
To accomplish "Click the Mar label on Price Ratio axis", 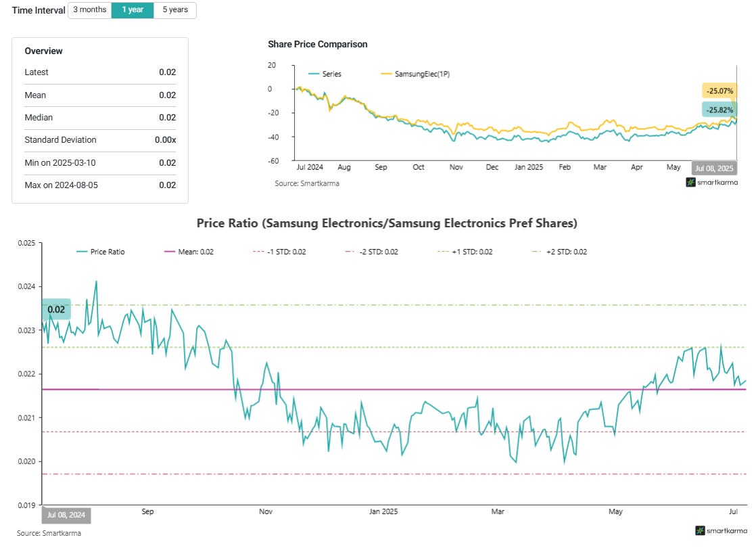I will click(498, 511).
